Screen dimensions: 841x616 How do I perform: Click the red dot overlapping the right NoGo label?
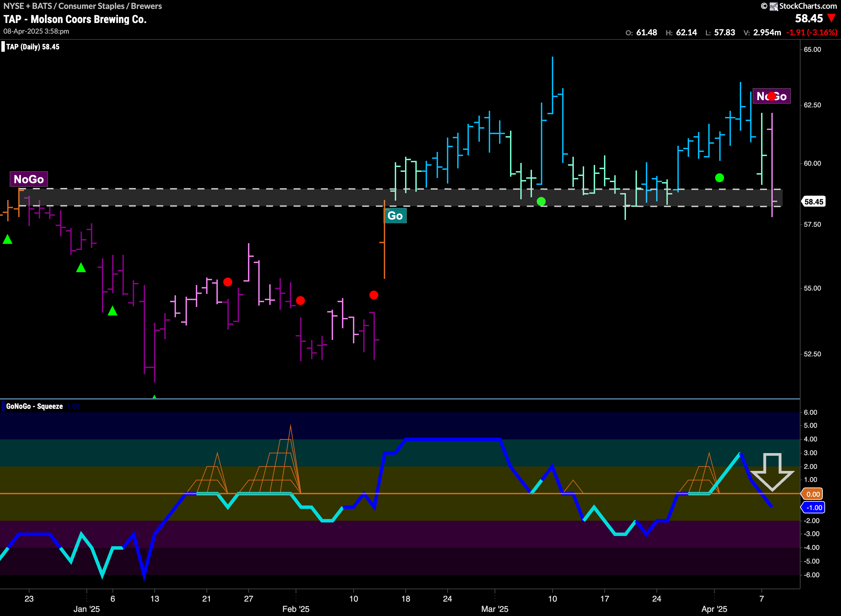click(772, 96)
